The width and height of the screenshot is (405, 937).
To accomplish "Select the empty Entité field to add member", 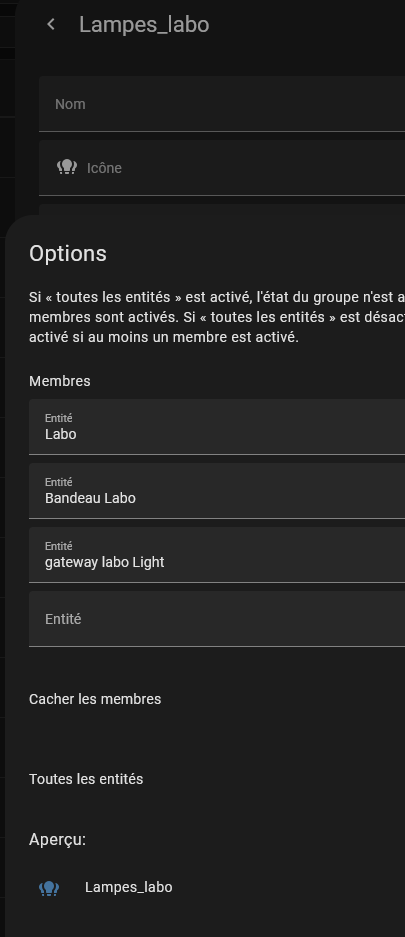I will [217, 618].
